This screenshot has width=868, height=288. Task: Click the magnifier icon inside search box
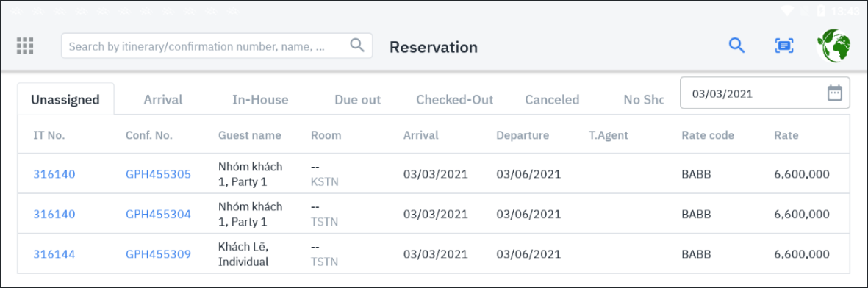click(357, 46)
